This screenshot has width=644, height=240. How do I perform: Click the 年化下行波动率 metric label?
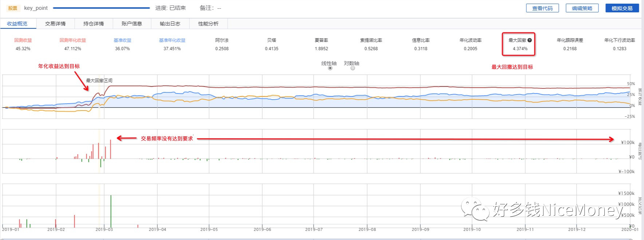click(x=620, y=40)
